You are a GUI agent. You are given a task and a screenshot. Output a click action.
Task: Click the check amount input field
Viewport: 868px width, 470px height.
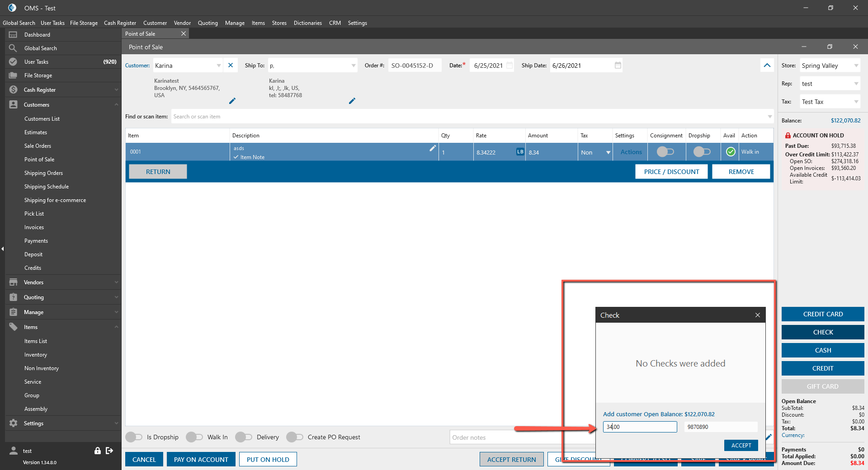tap(640, 427)
